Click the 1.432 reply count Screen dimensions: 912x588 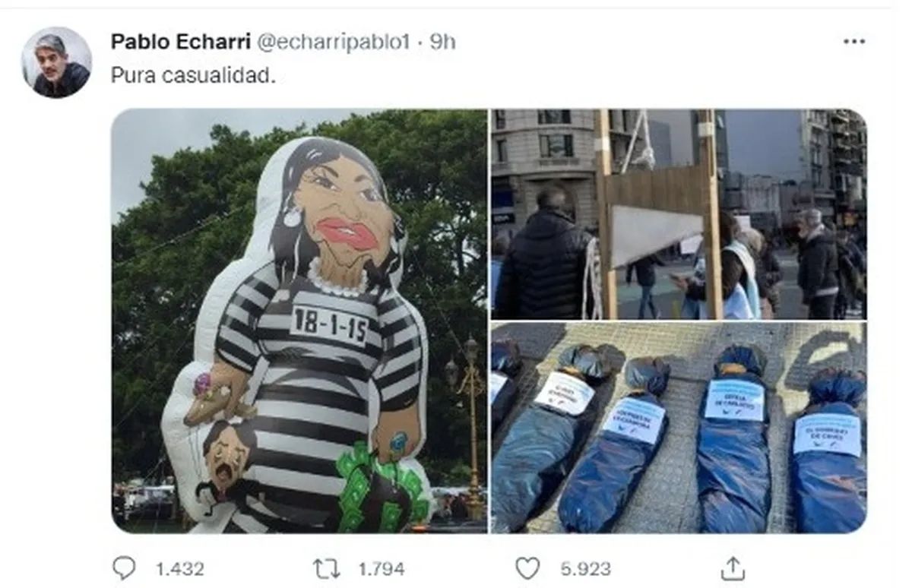[x=180, y=568]
